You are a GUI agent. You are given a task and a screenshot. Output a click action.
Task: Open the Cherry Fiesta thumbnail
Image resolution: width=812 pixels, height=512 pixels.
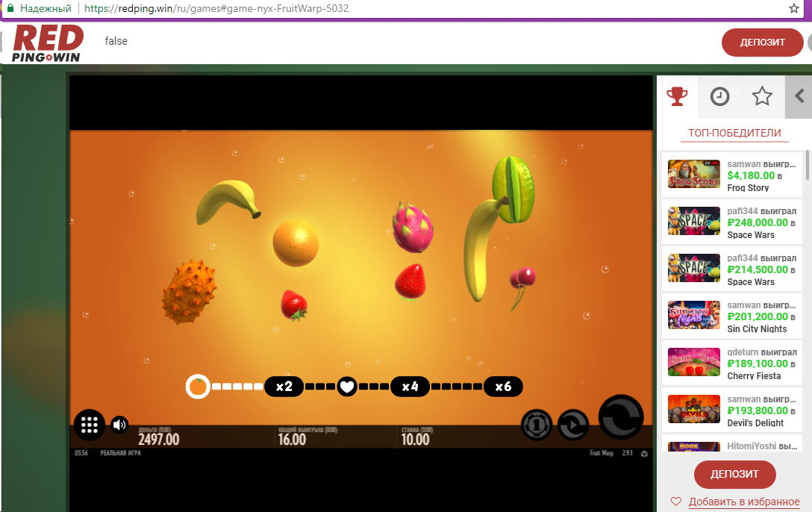coord(694,362)
